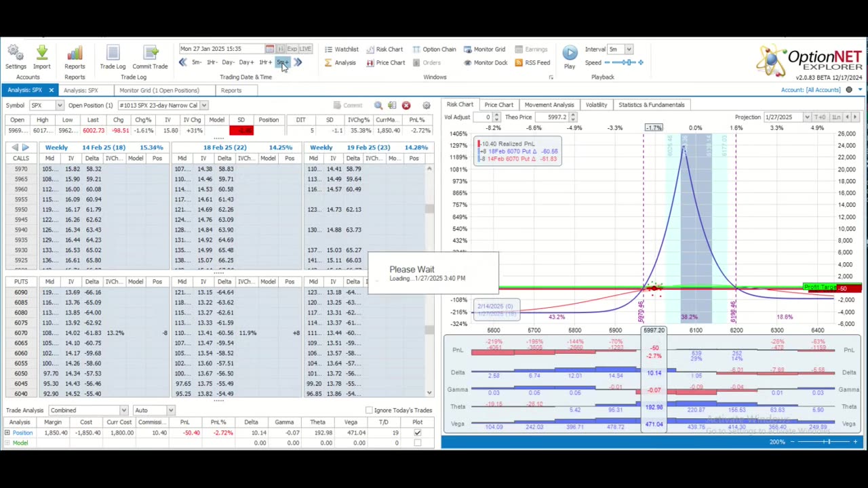Click the Theo Price input field
The image size is (868, 488).
coord(557,117)
